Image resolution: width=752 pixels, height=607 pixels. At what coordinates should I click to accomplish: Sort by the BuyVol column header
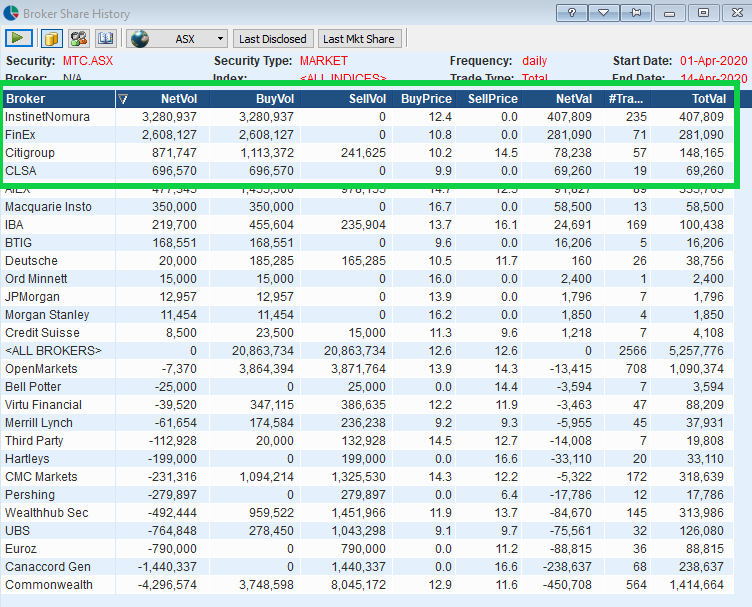[x=255, y=99]
